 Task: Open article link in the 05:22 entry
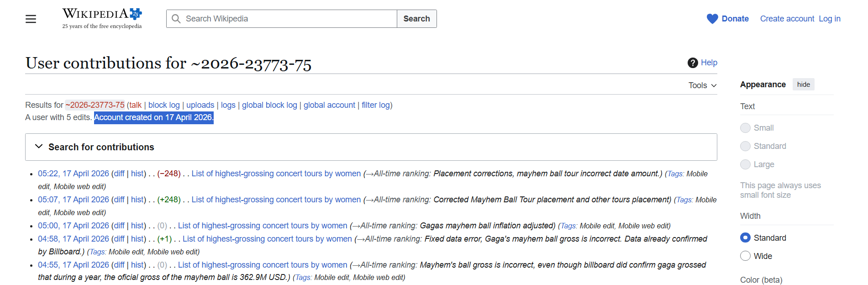276,174
